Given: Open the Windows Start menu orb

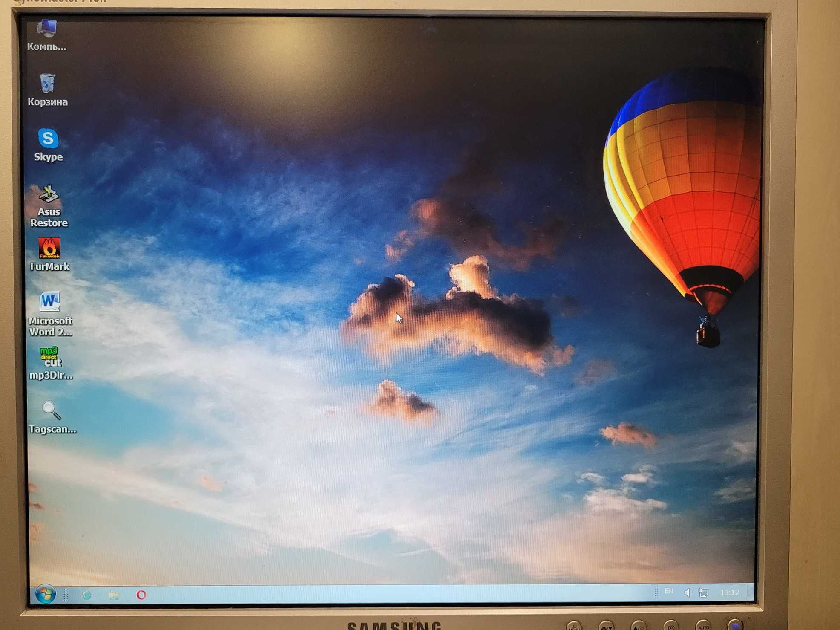Looking at the screenshot, I should point(45,594).
